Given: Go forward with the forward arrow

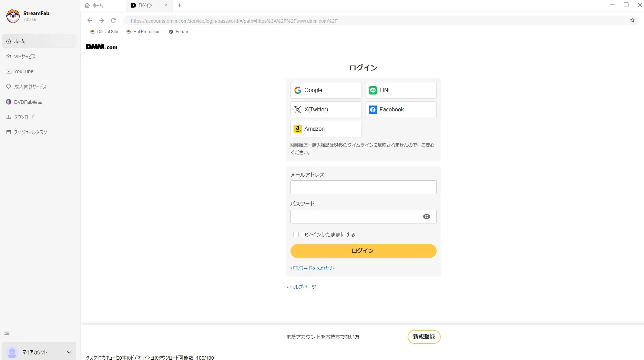Looking at the screenshot, I should click(102, 20).
